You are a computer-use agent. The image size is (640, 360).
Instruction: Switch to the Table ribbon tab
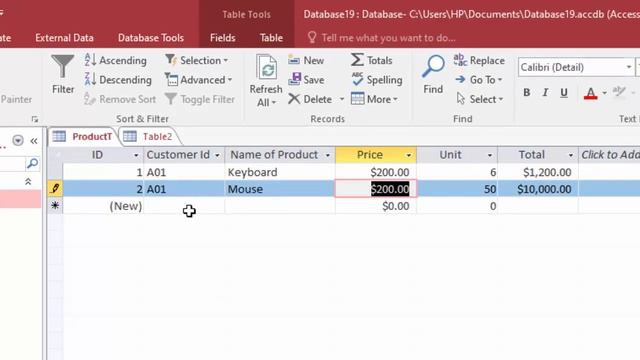271,38
